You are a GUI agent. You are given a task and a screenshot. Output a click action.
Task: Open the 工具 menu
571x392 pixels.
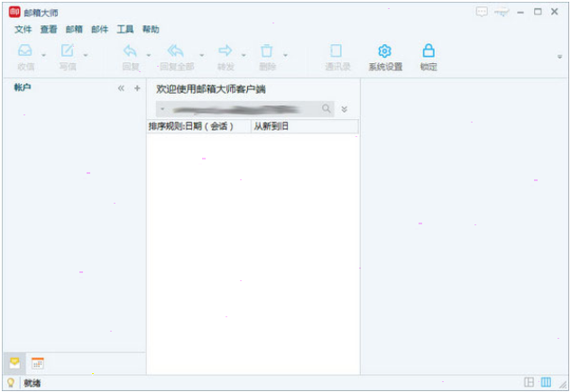click(x=124, y=30)
